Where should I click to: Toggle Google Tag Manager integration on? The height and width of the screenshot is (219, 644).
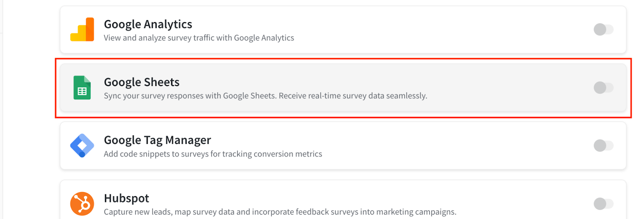point(603,145)
